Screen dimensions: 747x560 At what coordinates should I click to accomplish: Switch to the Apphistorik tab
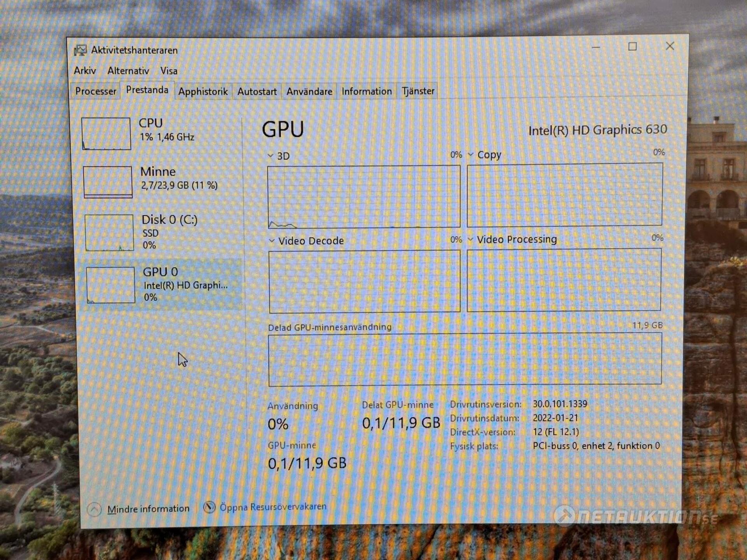pyautogui.click(x=203, y=92)
